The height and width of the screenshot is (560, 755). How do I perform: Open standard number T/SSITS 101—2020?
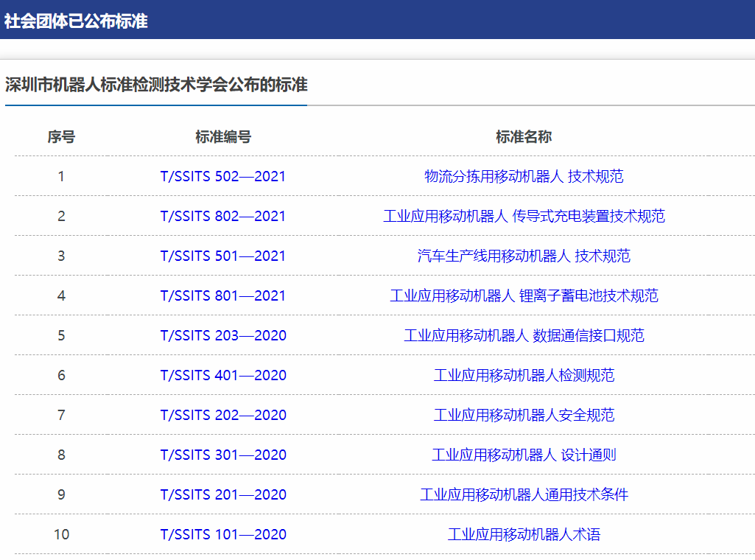click(x=223, y=534)
